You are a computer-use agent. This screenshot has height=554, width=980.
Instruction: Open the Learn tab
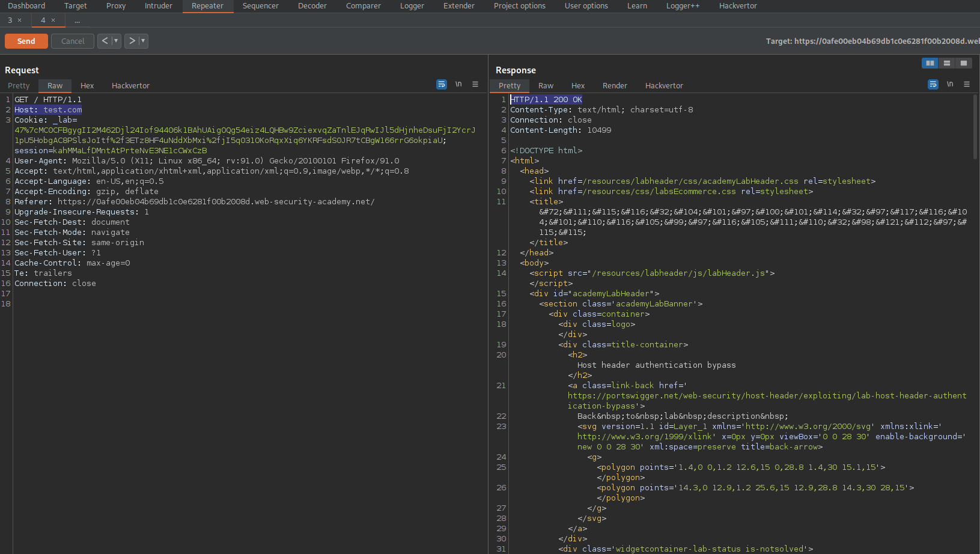pos(638,6)
